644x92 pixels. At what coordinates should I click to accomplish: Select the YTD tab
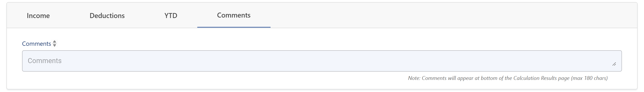tap(171, 15)
